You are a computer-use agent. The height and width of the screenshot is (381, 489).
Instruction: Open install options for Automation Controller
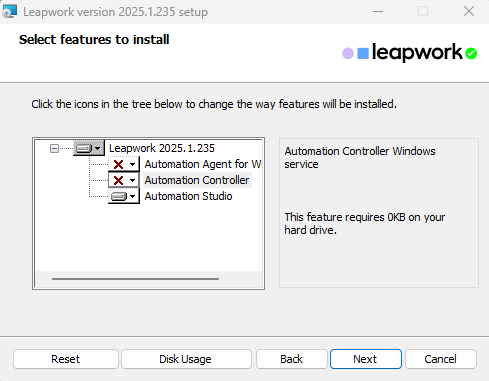tap(124, 180)
